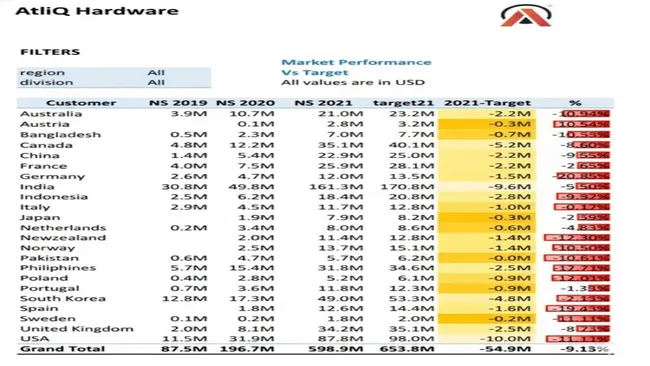This screenshot has width=650, height=366.
Task: Click the Netherlands customer cell
Action: [63, 228]
